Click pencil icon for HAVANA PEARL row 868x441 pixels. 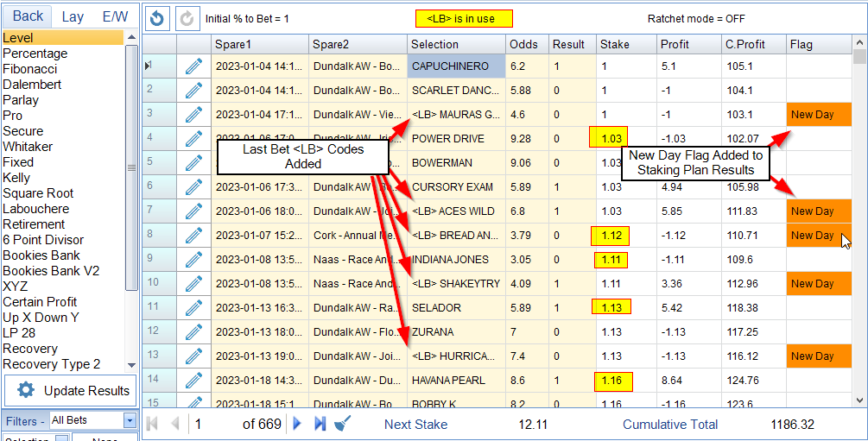coord(193,381)
